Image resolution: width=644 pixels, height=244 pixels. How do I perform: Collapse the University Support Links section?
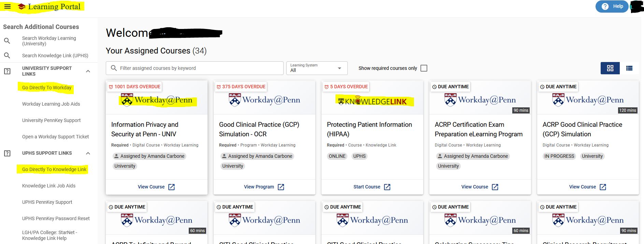88,71
